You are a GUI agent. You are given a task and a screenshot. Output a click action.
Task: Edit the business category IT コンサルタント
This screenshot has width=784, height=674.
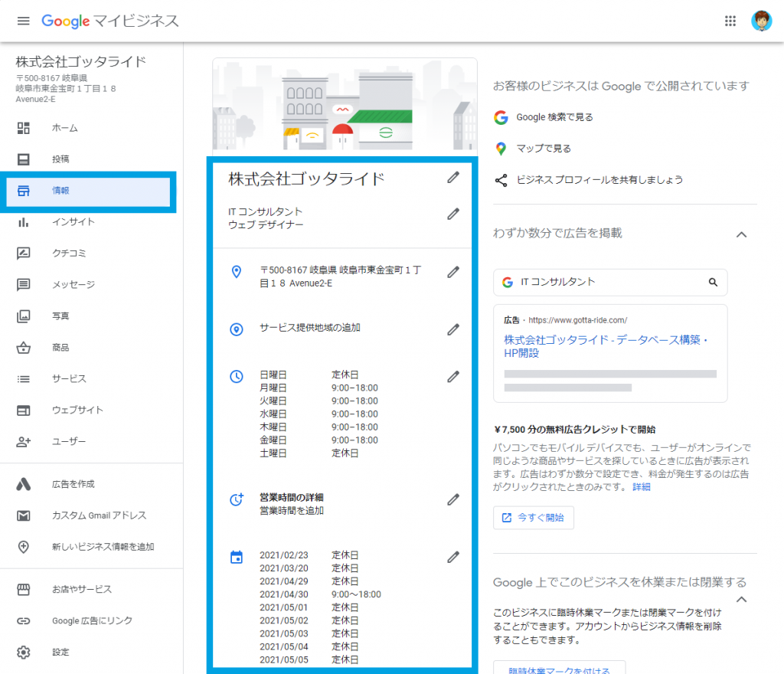(453, 214)
